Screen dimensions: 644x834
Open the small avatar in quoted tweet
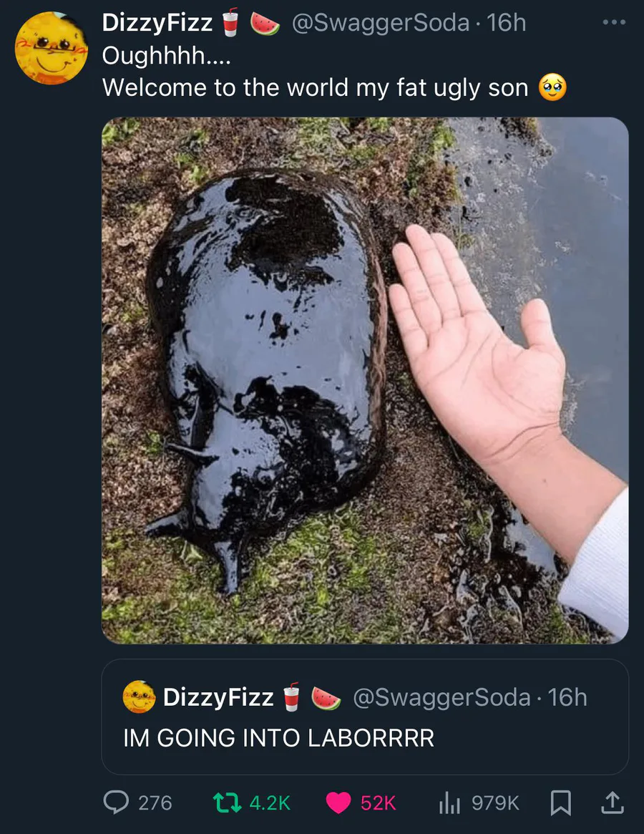pos(139,697)
